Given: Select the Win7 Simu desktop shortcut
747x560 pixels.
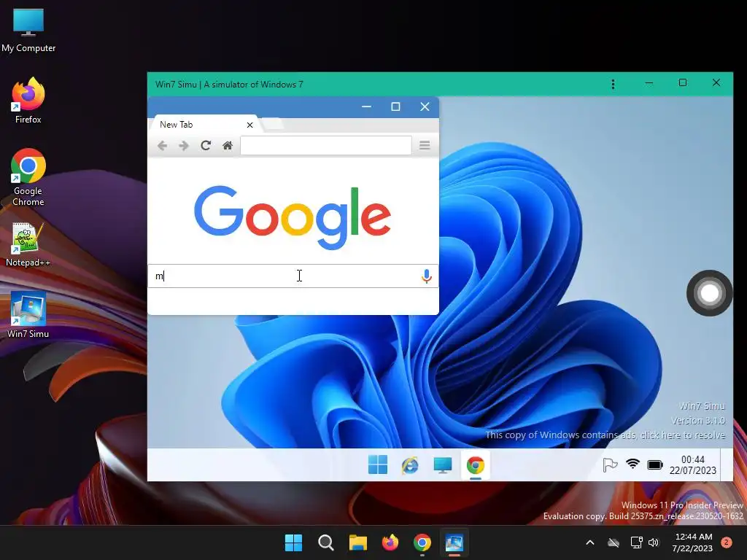Looking at the screenshot, I should 28,315.
